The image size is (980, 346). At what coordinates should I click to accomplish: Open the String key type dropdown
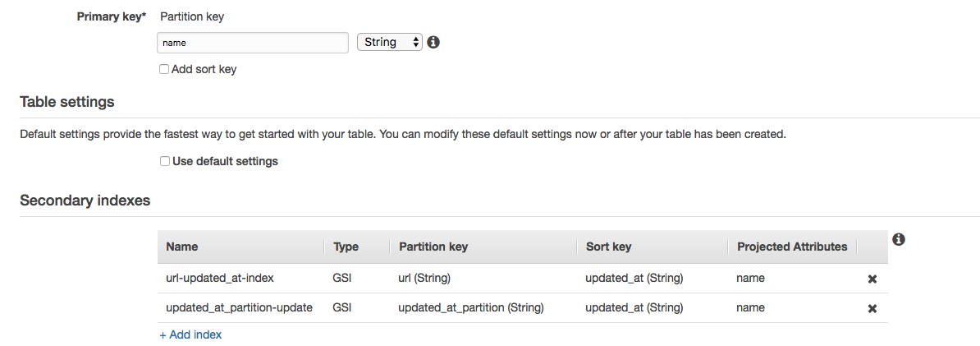point(389,43)
